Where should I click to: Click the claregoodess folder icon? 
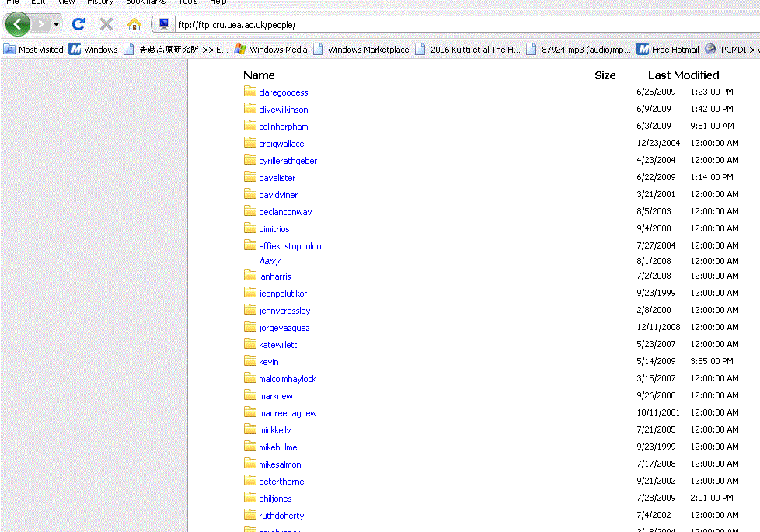250,91
